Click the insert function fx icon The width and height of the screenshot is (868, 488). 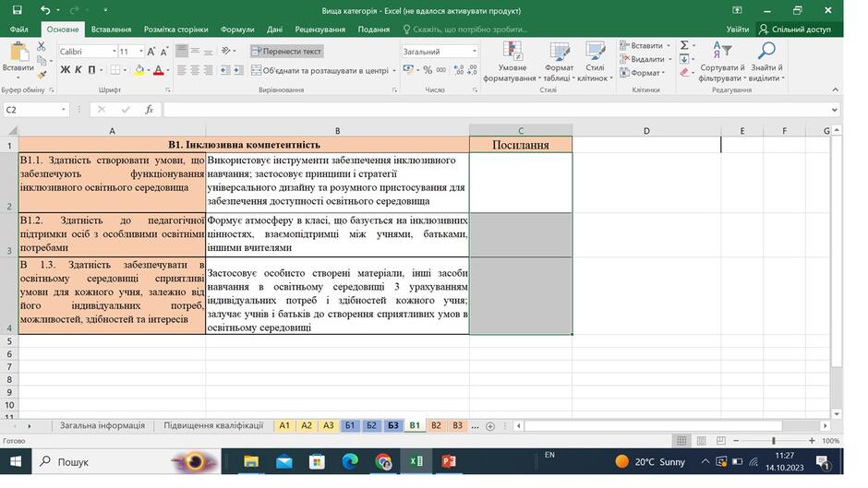pos(150,110)
